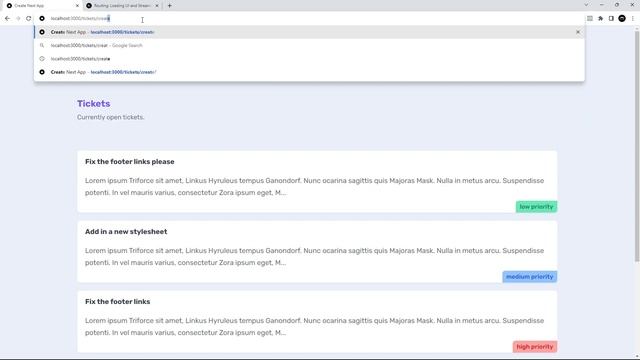640x360 pixels.
Task: Remove the first autocomplete suggestion with X
Action: [578, 32]
